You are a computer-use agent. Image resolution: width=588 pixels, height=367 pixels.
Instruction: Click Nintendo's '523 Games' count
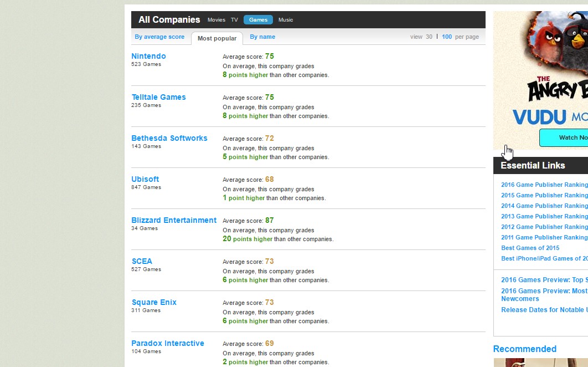[x=146, y=64]
